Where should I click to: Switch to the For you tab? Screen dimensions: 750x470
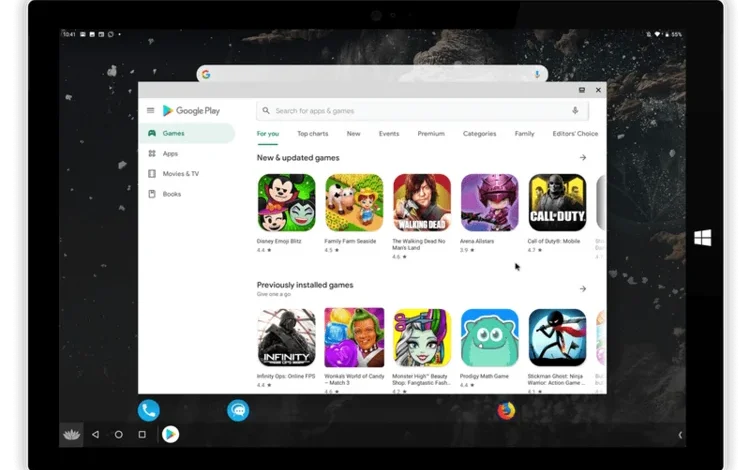(268, 133)
